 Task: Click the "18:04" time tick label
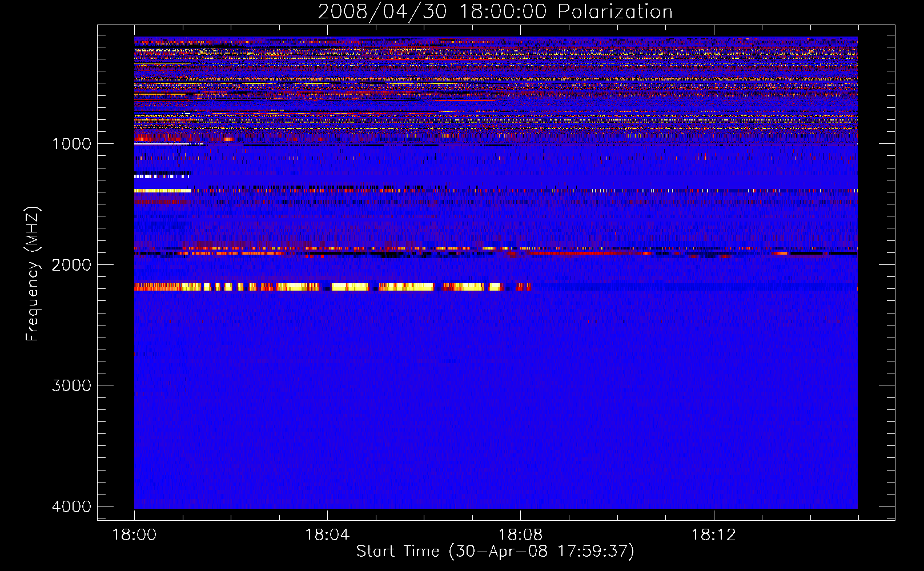pos(327,535)
